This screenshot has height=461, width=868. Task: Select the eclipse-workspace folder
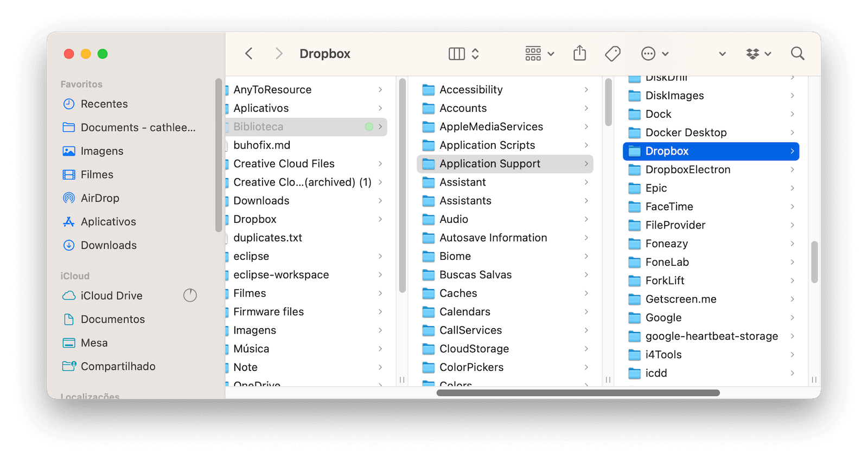pos(307,275)
